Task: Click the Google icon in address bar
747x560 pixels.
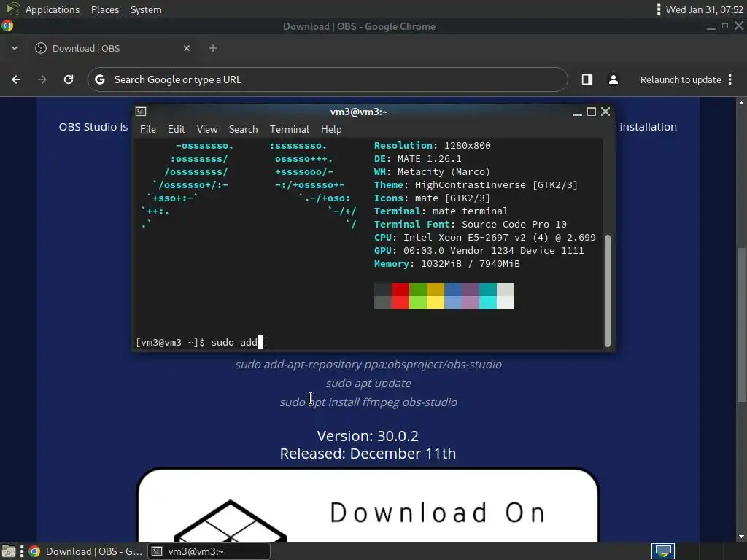Action: (99, 79)
